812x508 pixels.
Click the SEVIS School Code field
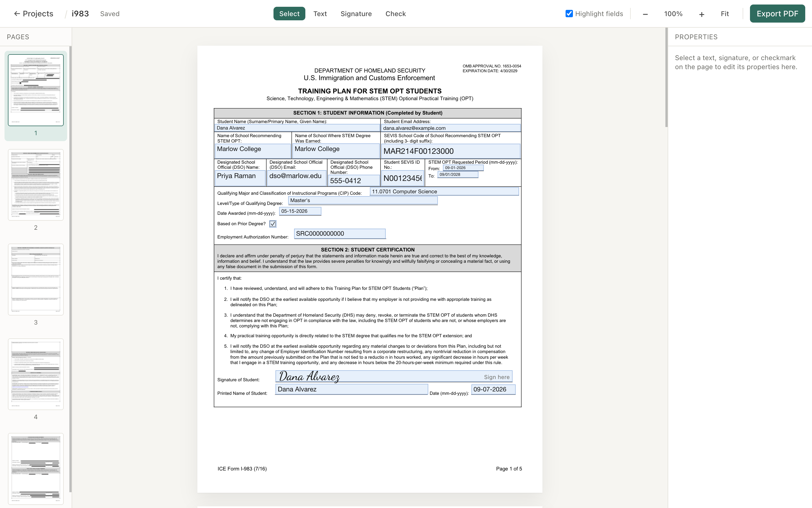coord(451,151)
